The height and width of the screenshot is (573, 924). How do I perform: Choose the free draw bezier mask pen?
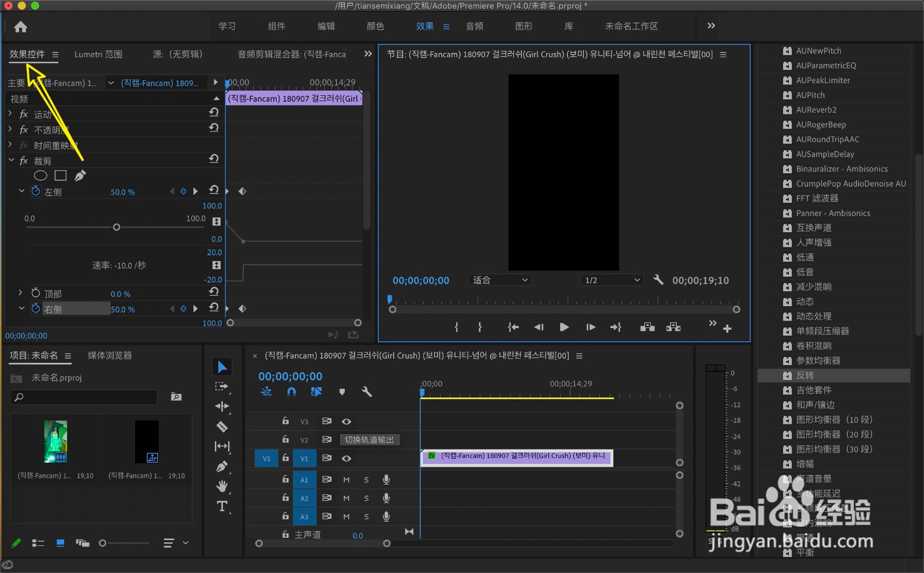point(80,176)
